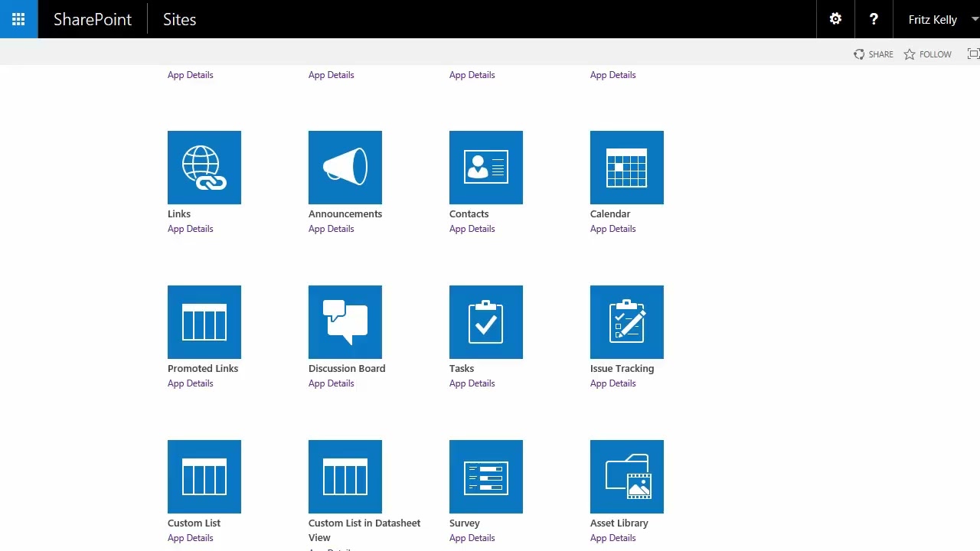Open the settings gear menu
Image resolution: width=980 pixels, height=551 pixels.
pyautogui.click(x=835, y=19)
